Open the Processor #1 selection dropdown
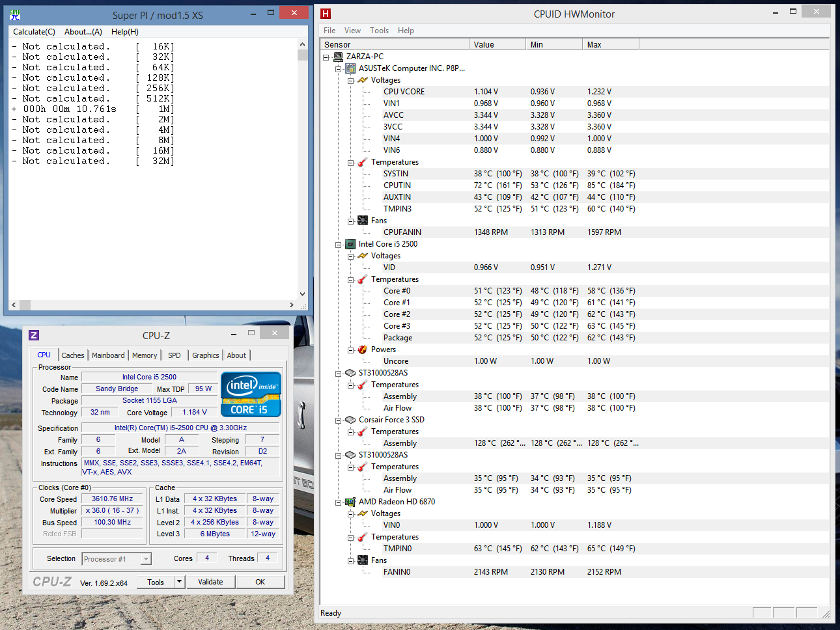The image size is (840, 630). click(146, 559)
